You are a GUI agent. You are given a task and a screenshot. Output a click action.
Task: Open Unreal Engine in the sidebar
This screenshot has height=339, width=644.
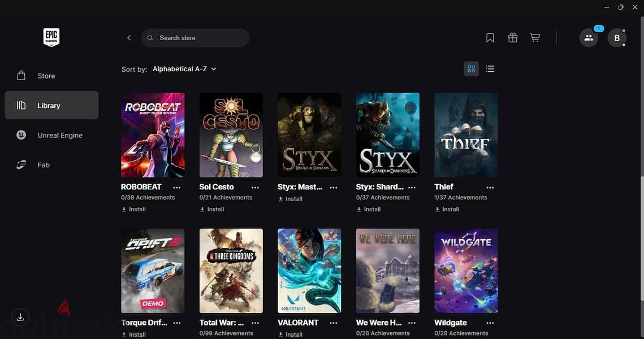(51, 135)
